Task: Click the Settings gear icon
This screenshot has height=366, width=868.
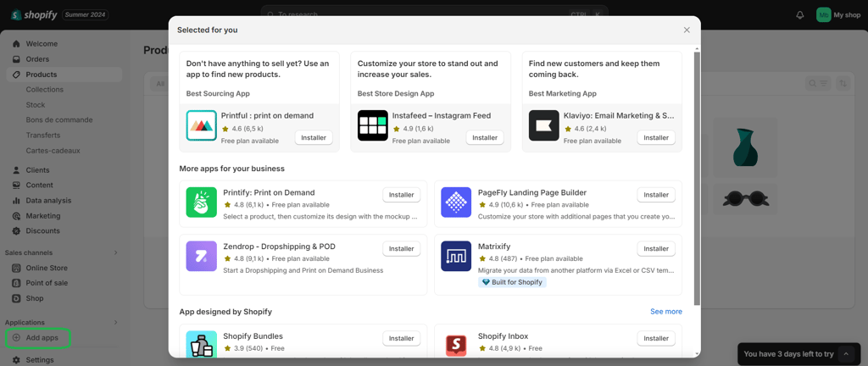Action: click(x=16, y=360)
